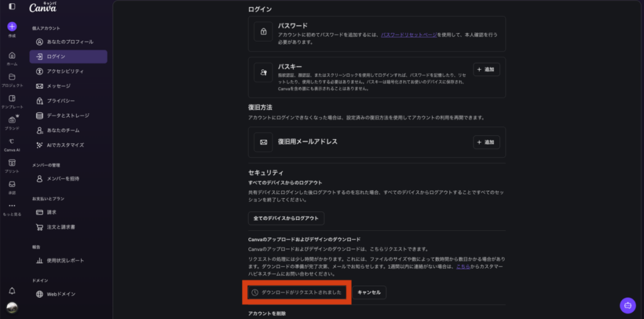Screen dimensions: 644x319
Task: Click the 復旧用メールアドレス envelope icon
Action: point(264,142)
